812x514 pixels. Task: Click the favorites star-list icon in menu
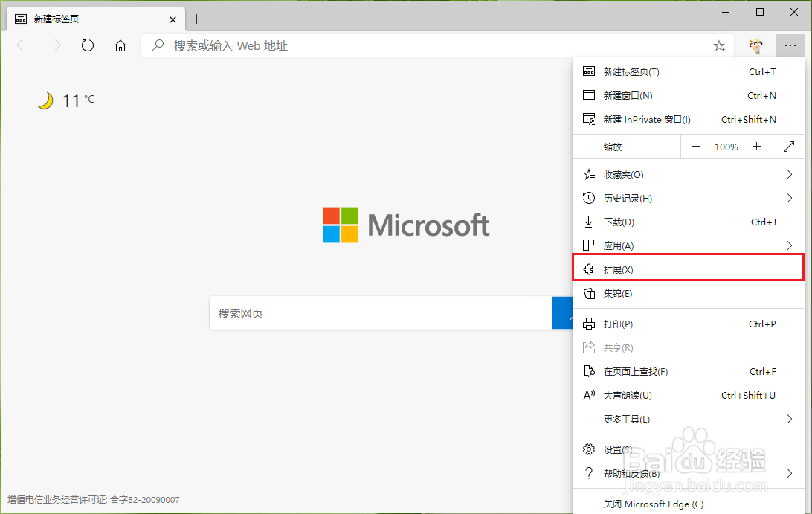click(x=589, y=174)
